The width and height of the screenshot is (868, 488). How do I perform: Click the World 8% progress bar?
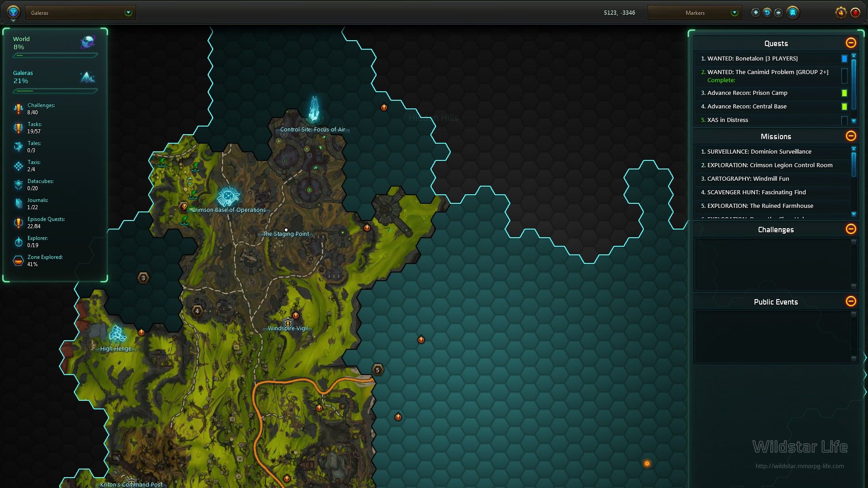(x=55, y=56)
